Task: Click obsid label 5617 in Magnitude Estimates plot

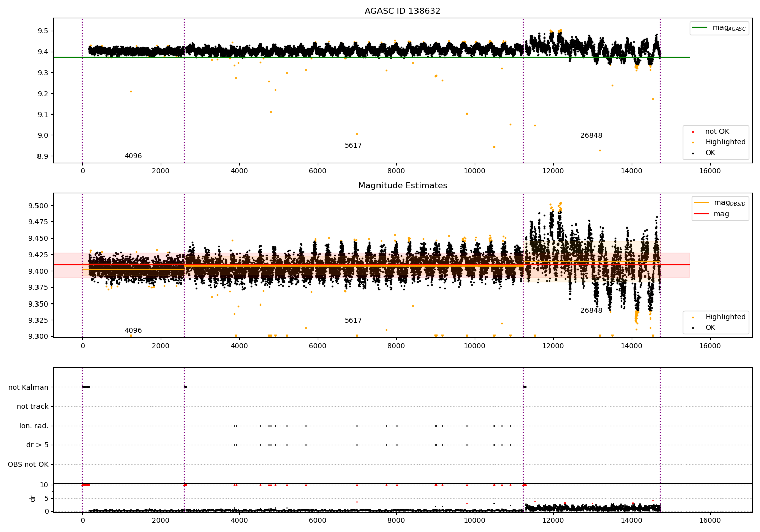Action: click(x=353, y=321)
